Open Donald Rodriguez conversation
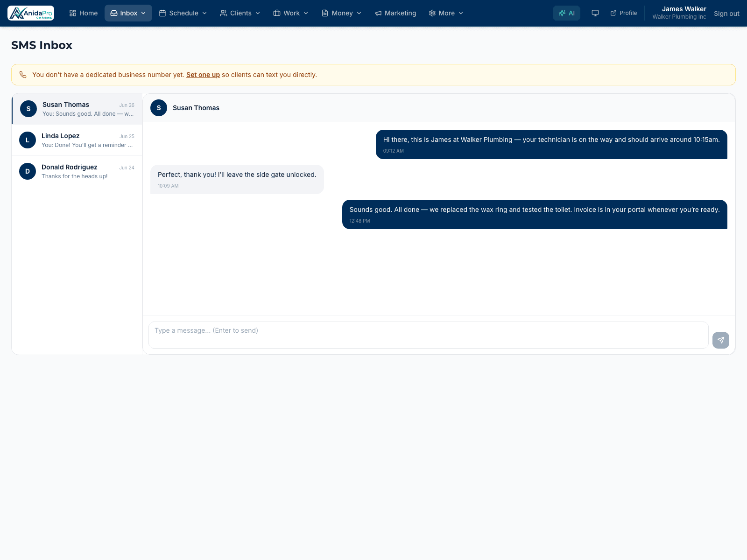Image resolution: width=747 pixels, height=560 pixels. click(x=77, y=171)
